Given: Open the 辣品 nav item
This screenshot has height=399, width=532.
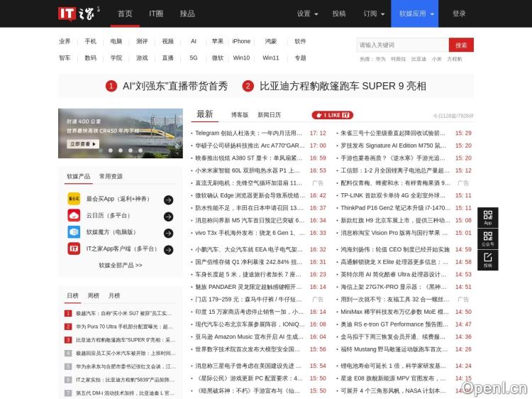Looking at the screenshot, I should pyautogui.click(x=187, y=13).
